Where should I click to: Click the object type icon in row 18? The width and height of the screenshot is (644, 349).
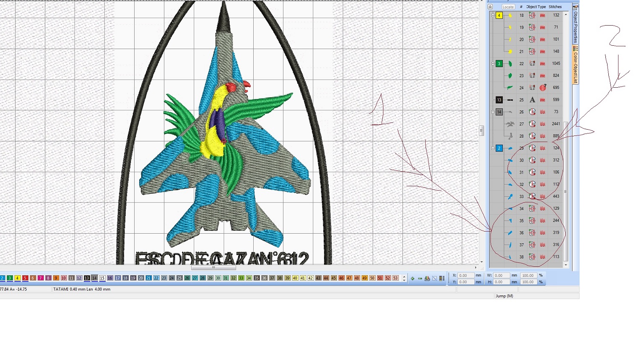(532, 16)
